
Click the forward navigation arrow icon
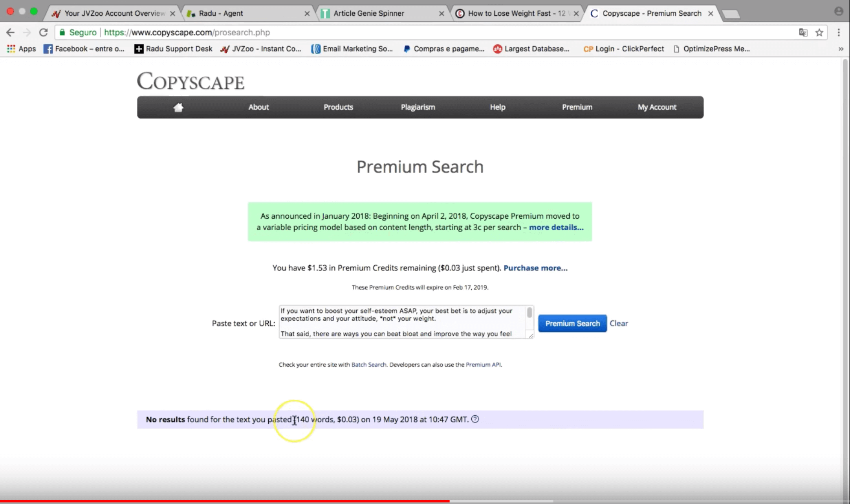pos(27,33)
